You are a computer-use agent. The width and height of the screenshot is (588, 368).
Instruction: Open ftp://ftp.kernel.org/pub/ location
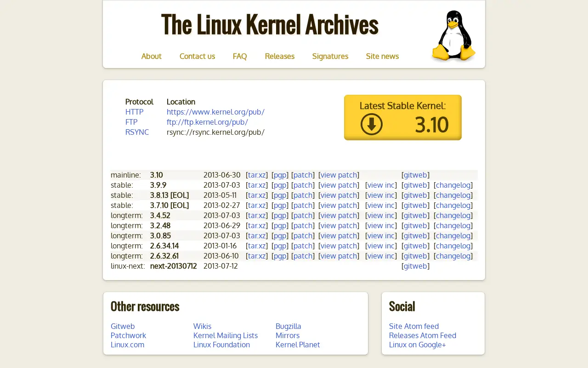click(x=207, y=122)
